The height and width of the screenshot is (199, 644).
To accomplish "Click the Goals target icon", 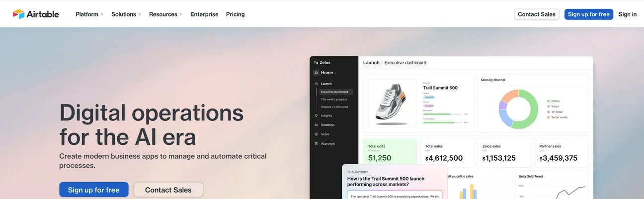I will pyautogui.click(x=317, y=134).
